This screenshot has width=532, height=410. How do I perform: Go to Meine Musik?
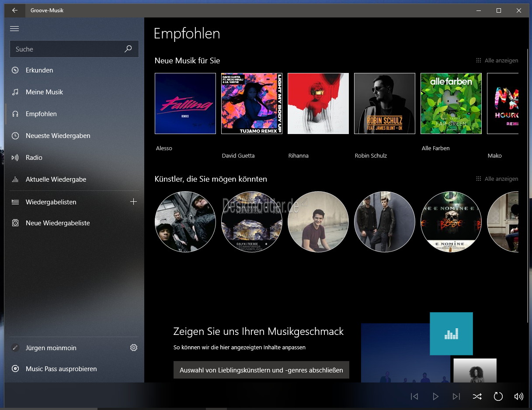coord(74,92)
